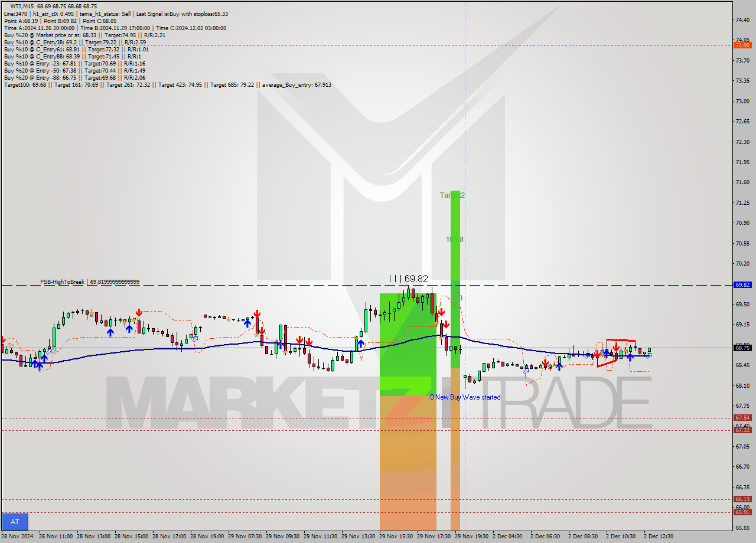
Task: Click the 66.13 red price level tag
Action: coord(742,499)
